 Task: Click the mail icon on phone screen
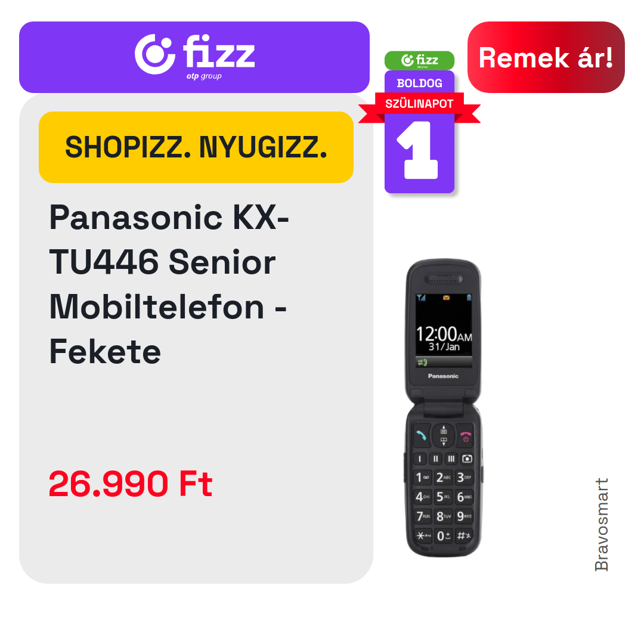[x=446, y=298]
